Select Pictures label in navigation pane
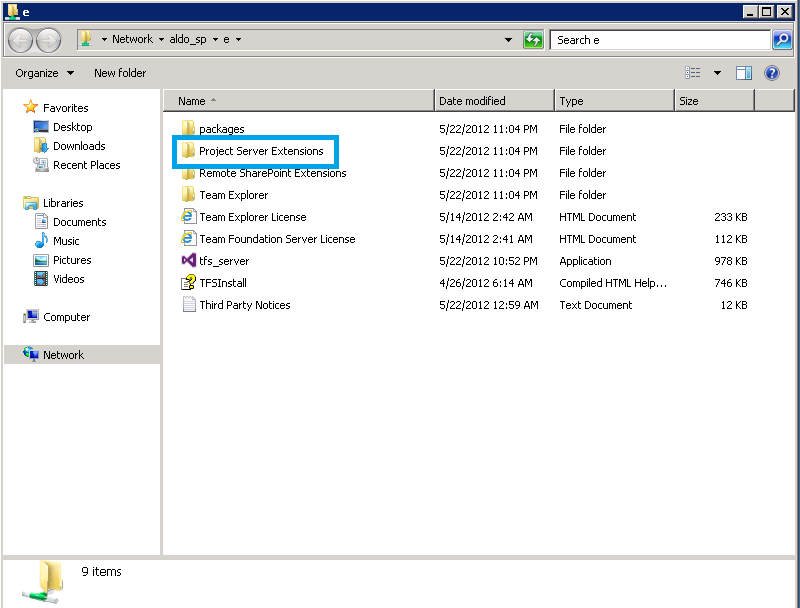The height and width of the screenshot is (608, 800). tap(72, 260)
